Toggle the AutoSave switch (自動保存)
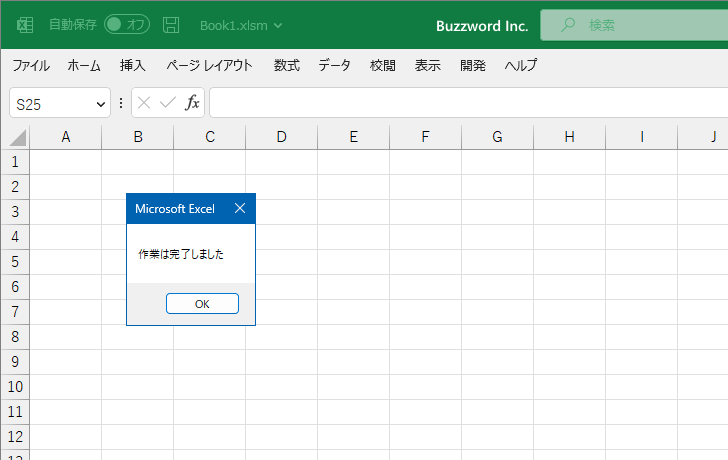The height and width of the screenshot is (460, 728). [127, 25]
